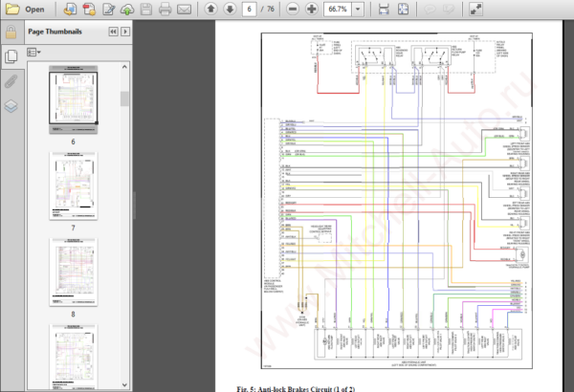This screenshot has width=574, height=392.
Task: Open the Page Thumbnails sidebar icon
Action: [x=11, y=56]
